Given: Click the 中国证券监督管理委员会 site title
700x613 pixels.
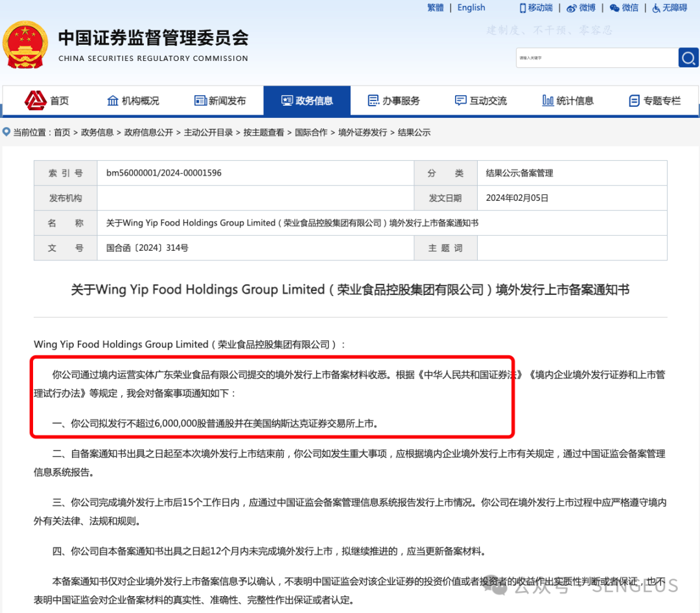Looking at the screenshot, I should (x=153, y=38).
